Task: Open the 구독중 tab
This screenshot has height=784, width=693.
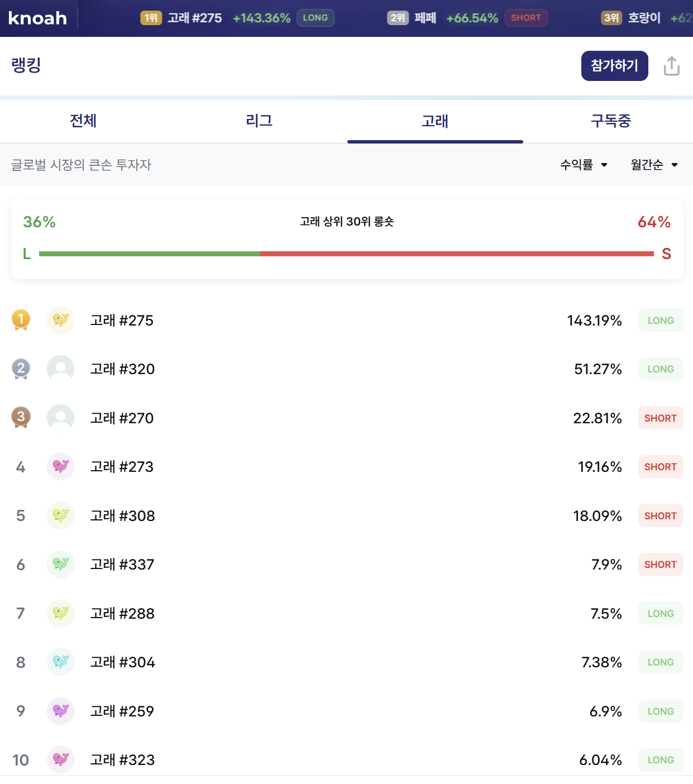Action: coord(610,121)
